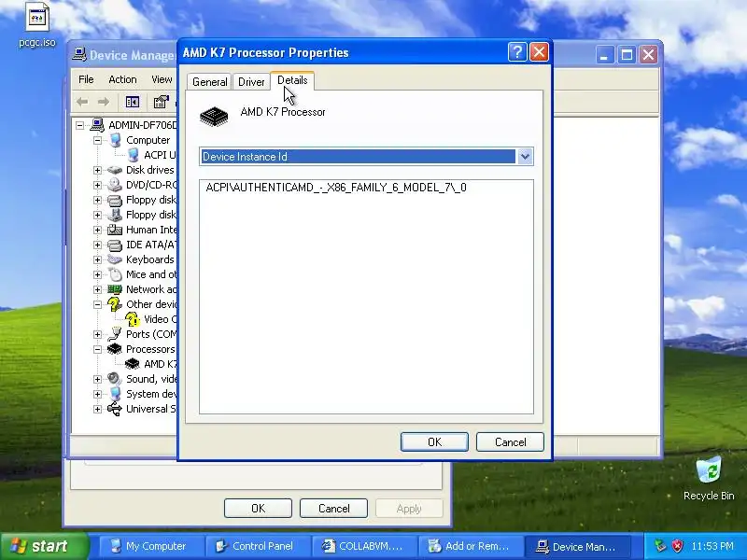Click the Universal Serial Bus icon

pos(114,409)
